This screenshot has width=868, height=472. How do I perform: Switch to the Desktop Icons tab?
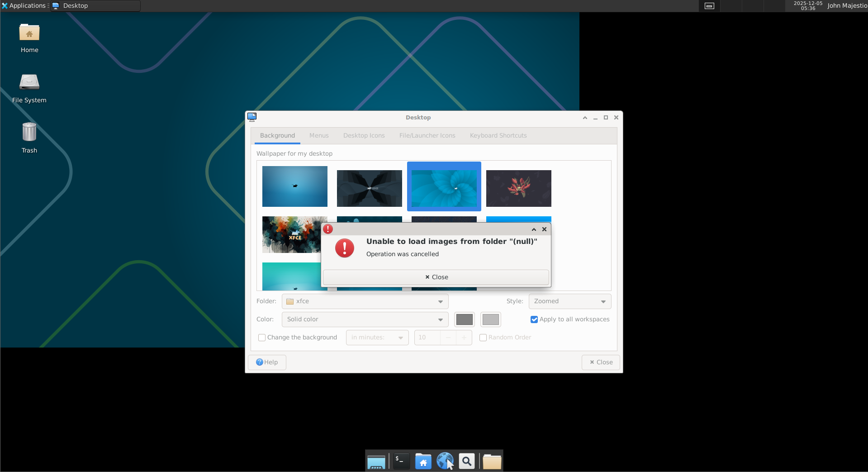364,136
